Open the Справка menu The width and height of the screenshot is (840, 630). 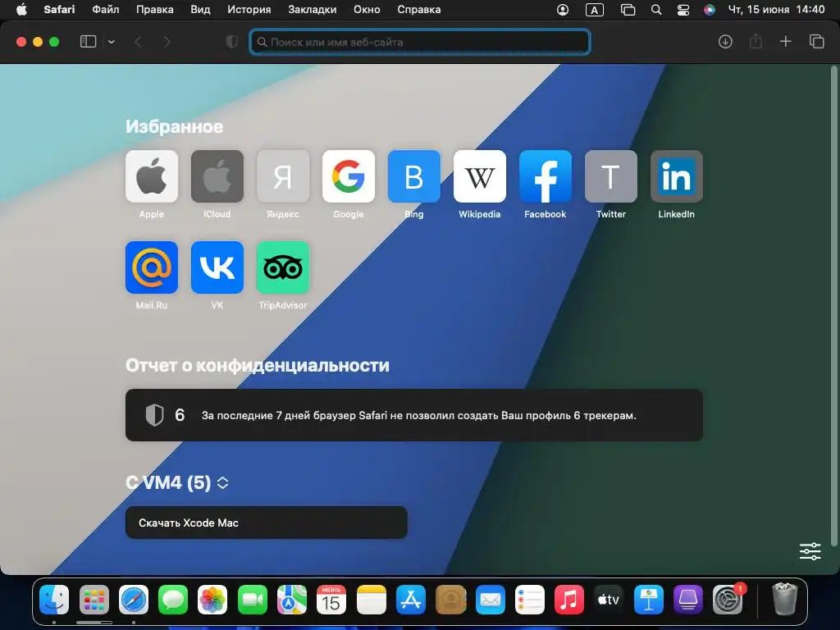(x=419, y=10)
